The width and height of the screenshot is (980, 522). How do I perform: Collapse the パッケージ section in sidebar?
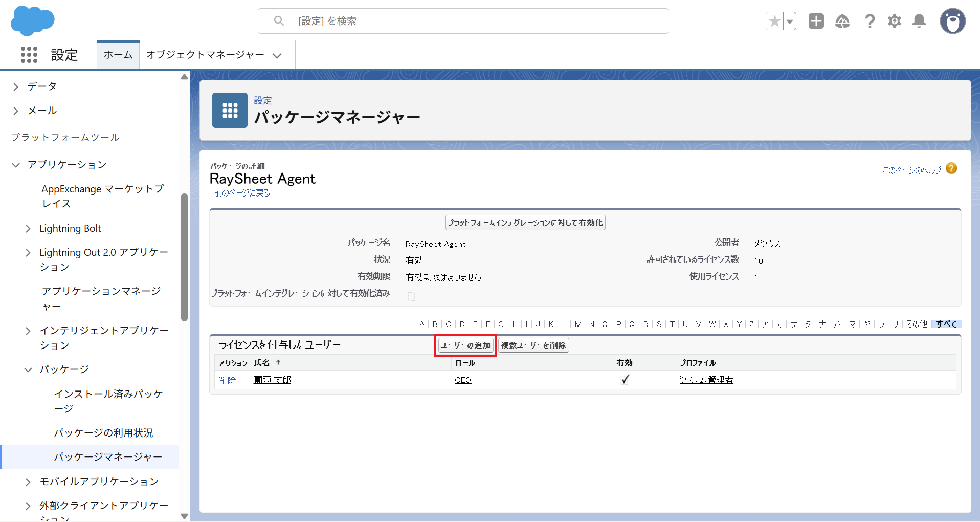click(x=28, y=369)
